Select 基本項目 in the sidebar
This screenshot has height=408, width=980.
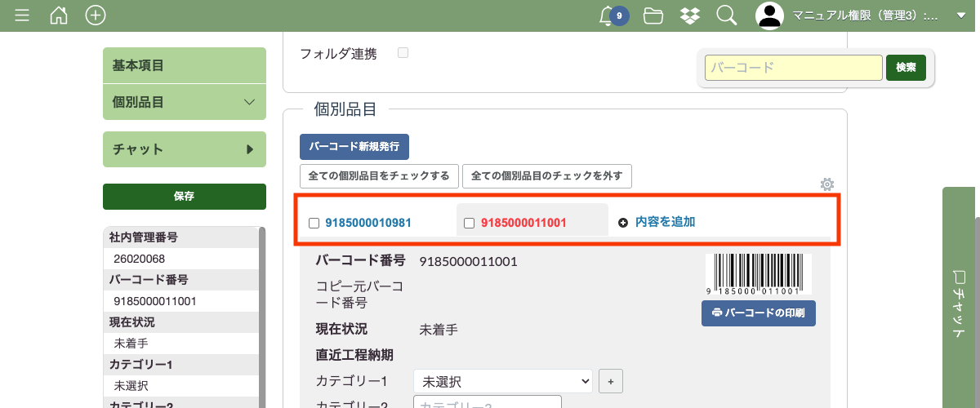pos(185,65)
